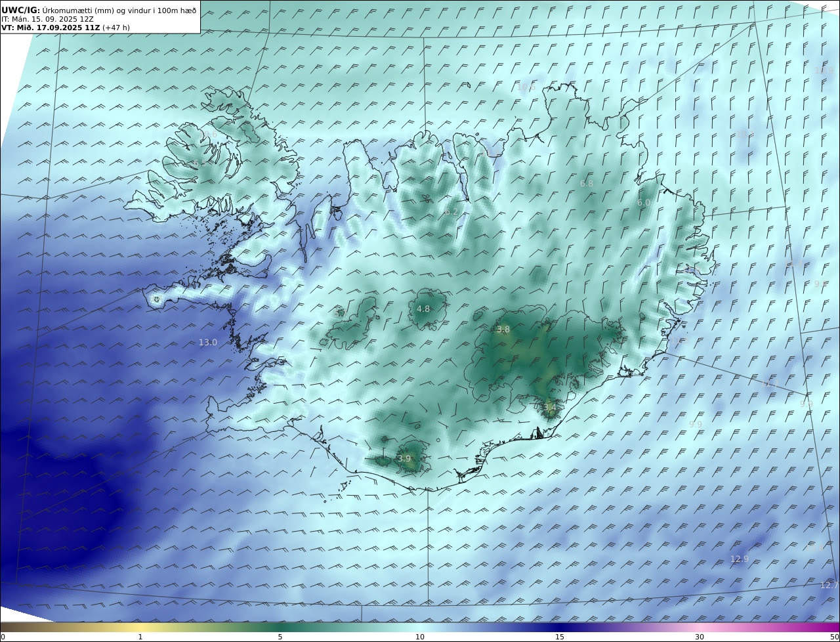
Task: Click the '12.9' value over the southeast ocean
Action: [x=740, y=559]
